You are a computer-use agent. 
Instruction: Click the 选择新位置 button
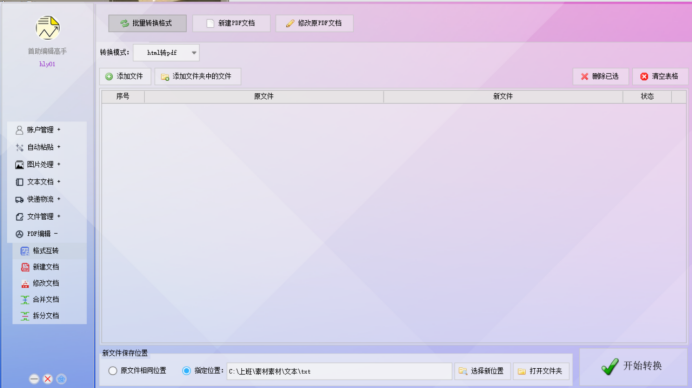pyautogui.click(x=482, y=371)
